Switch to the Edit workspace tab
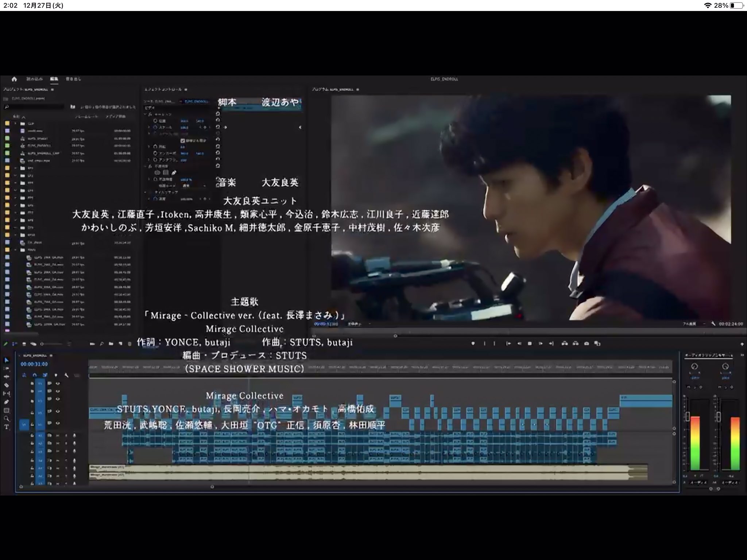Screen dimensions: 747x560 54,79
